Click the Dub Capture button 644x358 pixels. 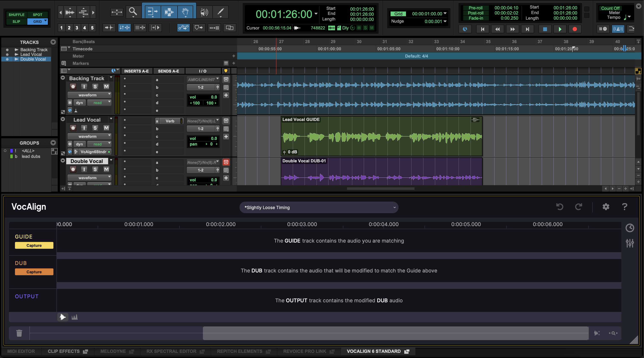34,272
